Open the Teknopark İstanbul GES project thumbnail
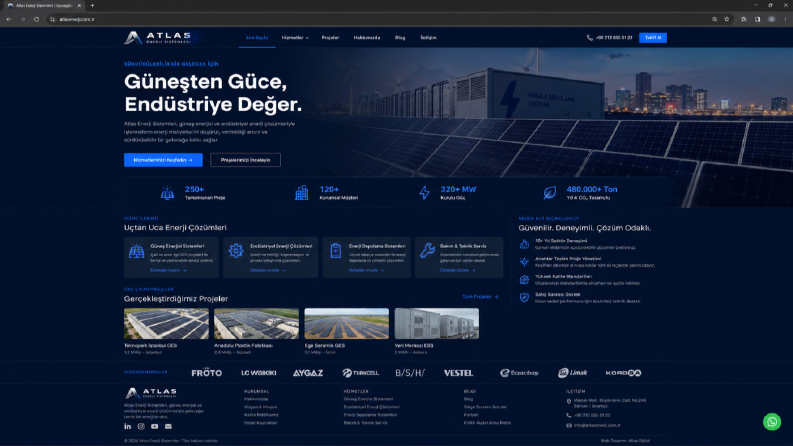Image resolution: width=793 pixels, height=446 pixels. pos(166,324)
